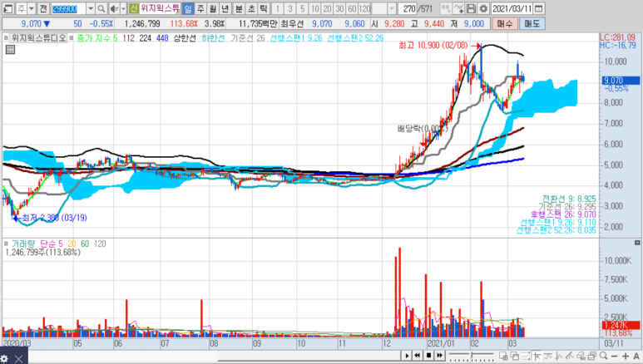643x364 pixels.
Task: Switch to 틱 tick chart period
Action: point(263,8)
